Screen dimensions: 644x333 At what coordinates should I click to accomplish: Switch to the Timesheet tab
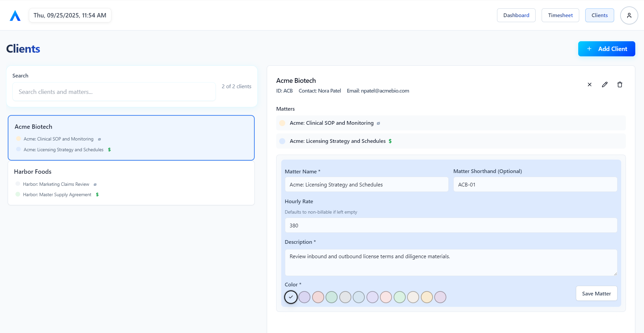pos(560,15)
